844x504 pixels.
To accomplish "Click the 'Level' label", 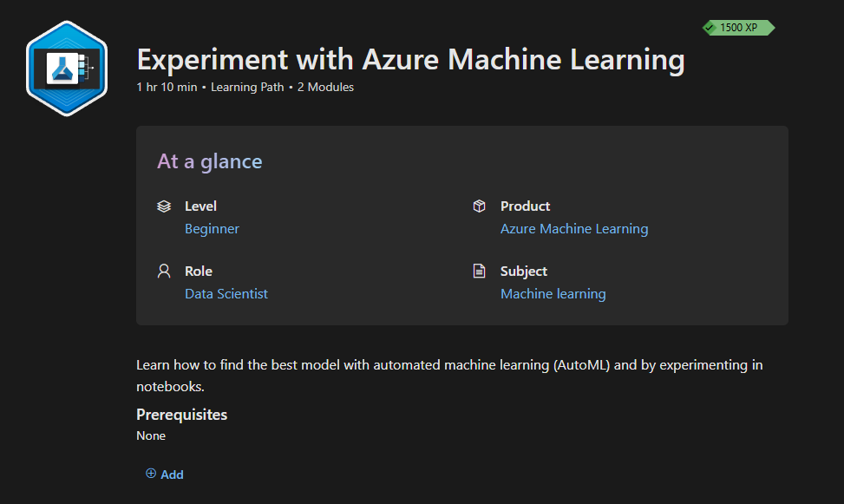I will pos(200,206).
